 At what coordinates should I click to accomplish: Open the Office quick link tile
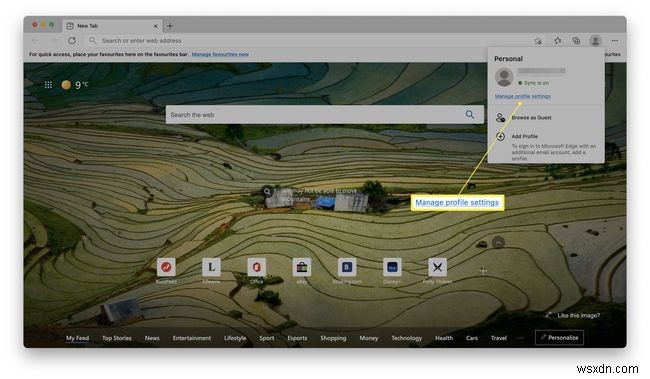click(x=257, y=267)
